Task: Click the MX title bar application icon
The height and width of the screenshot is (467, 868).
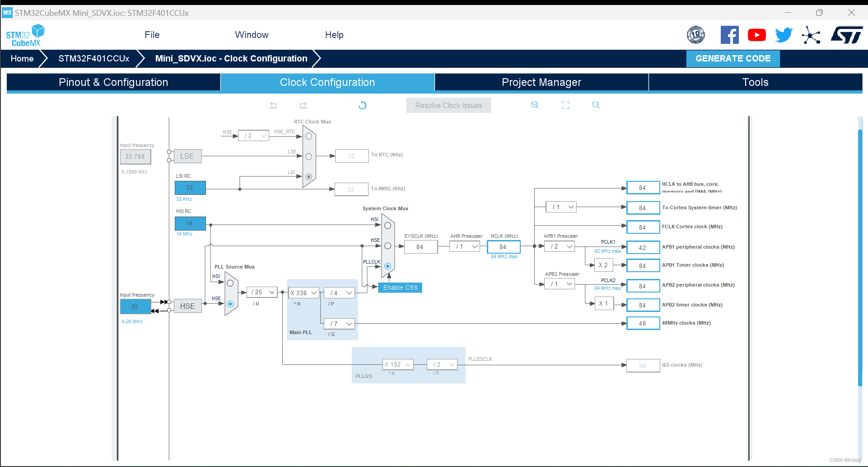Action: point(7,13)
